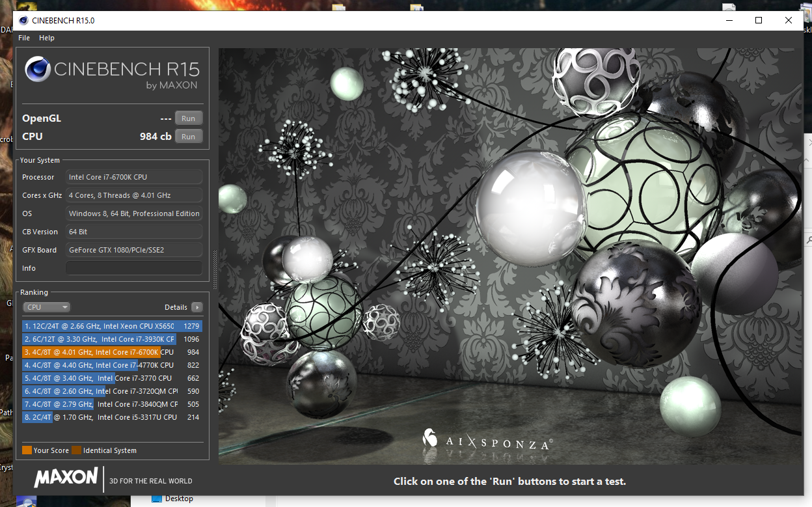This screenshot has height=507, width=812.
Task: Click the brown Identical System legend swatch
Action: [76, 450]
